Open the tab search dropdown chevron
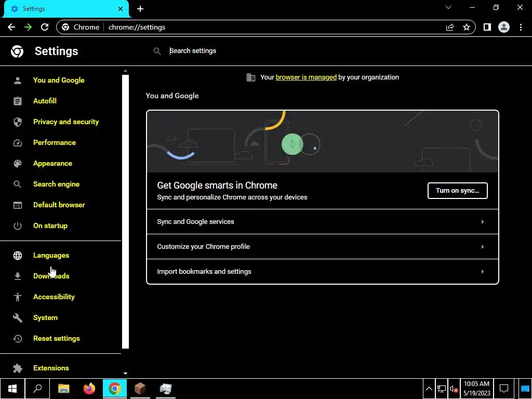532x399 pixels. point(448,7)
